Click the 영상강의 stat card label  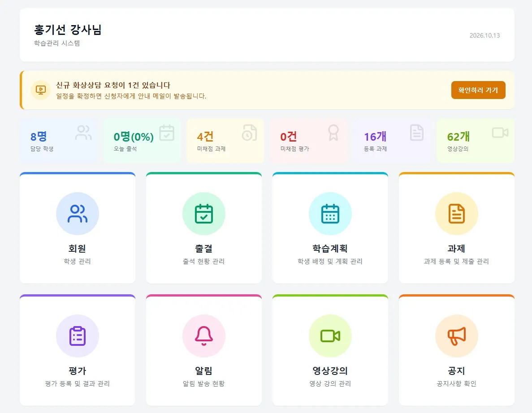pyautogui.click(x=458, y=149)
